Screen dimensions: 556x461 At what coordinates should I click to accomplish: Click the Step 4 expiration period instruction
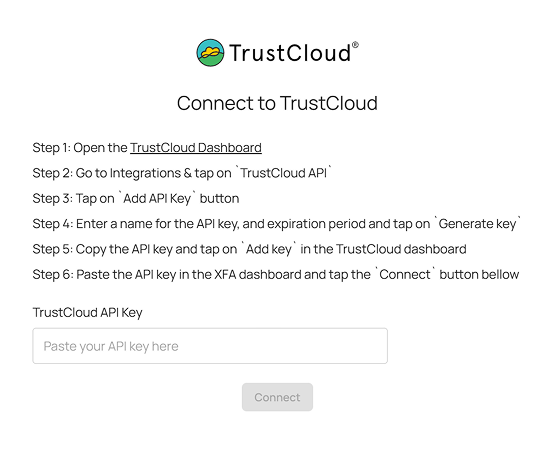pos(277,224)
